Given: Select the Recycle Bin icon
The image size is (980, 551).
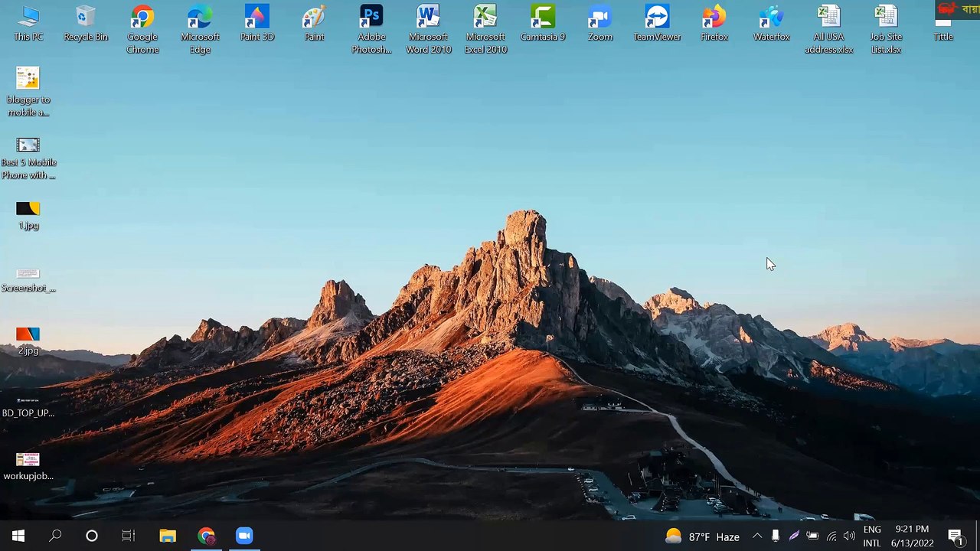Looking at the screenshot, I should click(x=86, y=23).
